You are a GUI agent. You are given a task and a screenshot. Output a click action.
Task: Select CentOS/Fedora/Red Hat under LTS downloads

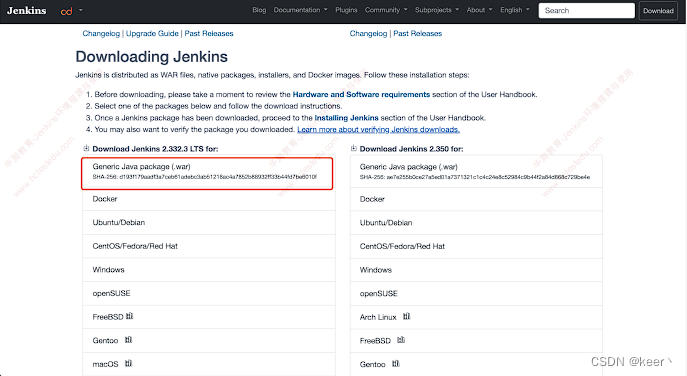point(209,246)
